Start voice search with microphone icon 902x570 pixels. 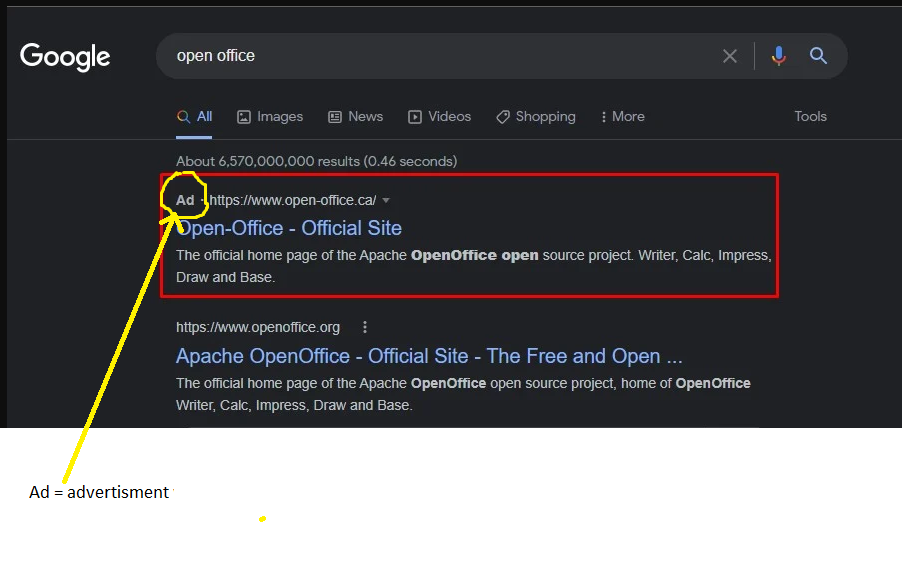pyautogui.click(x=778, y=56)
